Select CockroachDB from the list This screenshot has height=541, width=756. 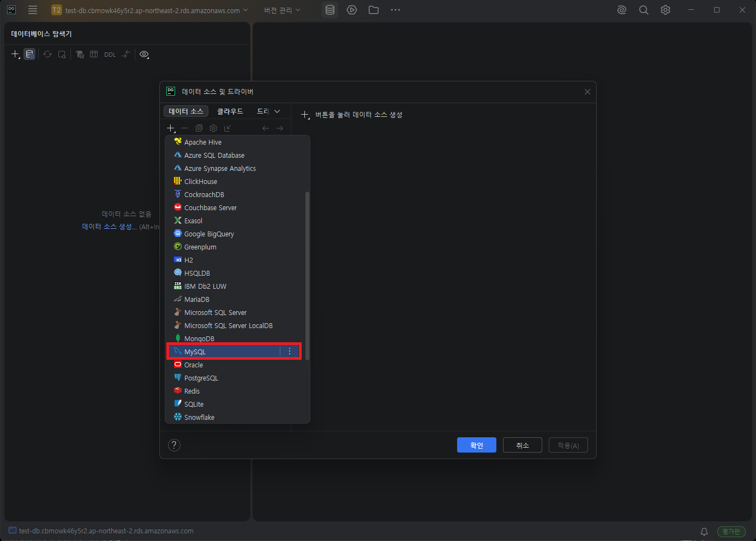[x=235, y=194]
